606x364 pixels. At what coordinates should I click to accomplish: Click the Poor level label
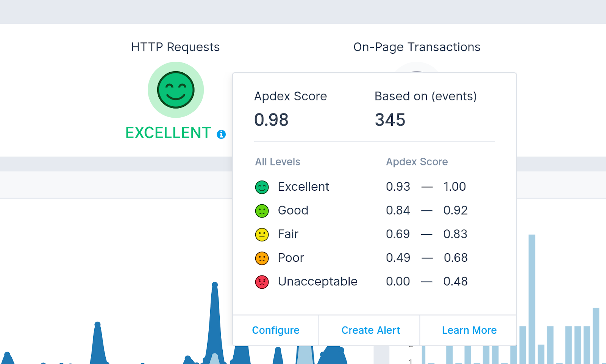(x=291, y=258)
